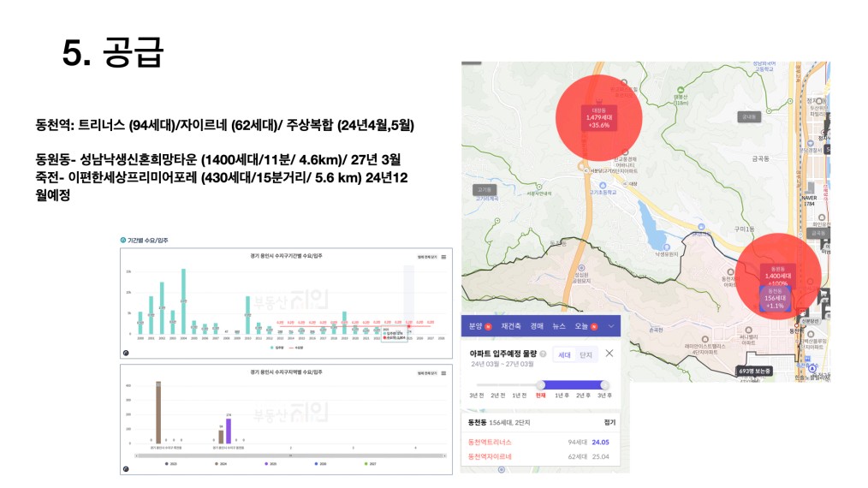Viewport: 868px width, 488px height.
Task: Click the help icon beside 아파트 입주예정 물량
Action: coord(543,354)
